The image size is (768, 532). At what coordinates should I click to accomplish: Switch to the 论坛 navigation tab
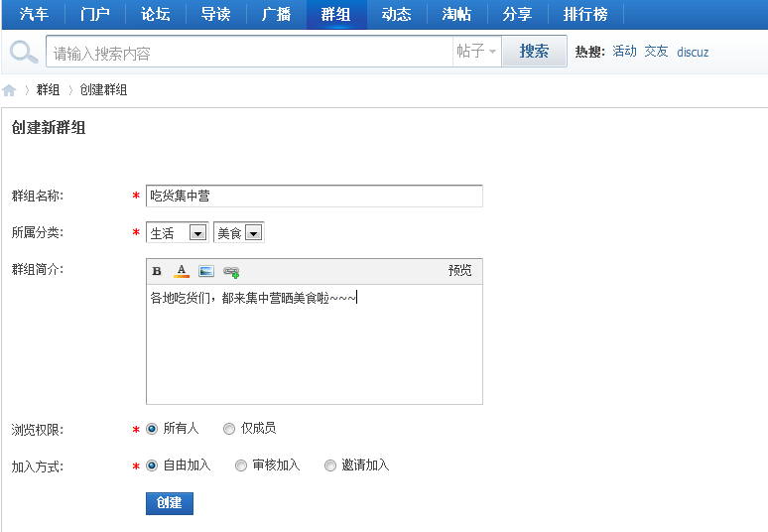156,14
